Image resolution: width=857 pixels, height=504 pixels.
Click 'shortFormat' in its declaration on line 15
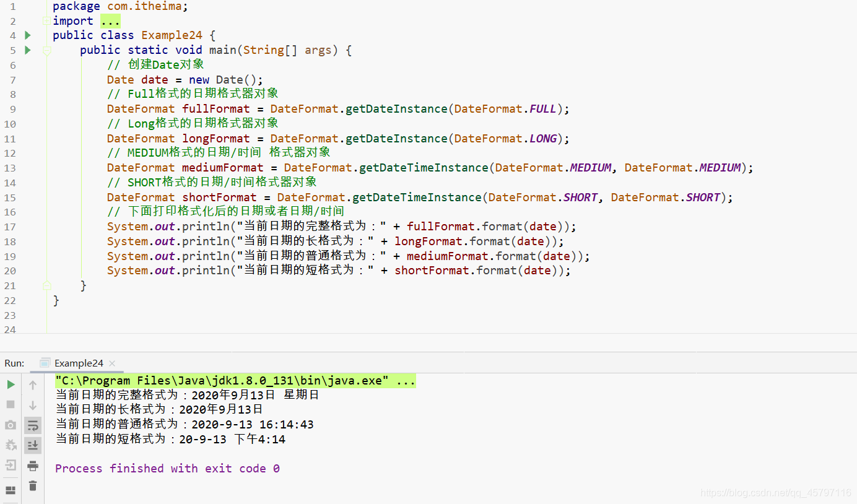(x=219, y=198)
